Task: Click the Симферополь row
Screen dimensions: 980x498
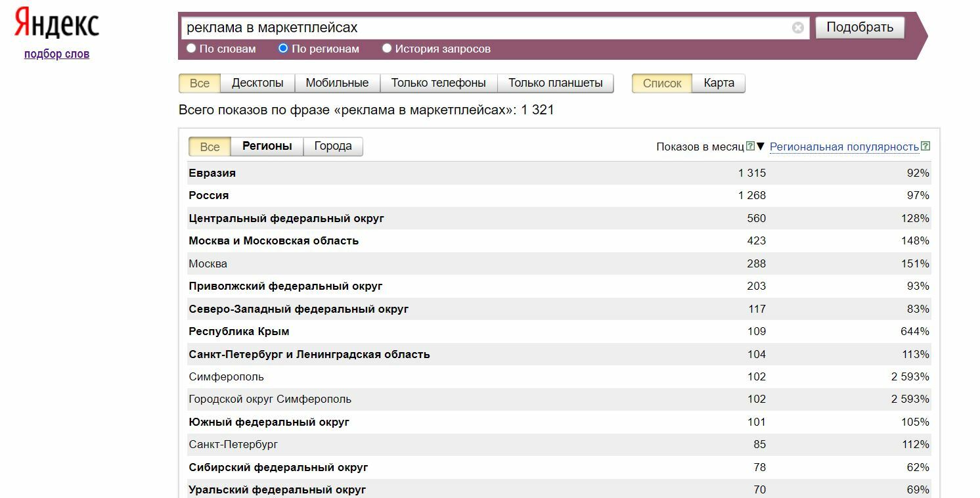Action: [559, 377]
